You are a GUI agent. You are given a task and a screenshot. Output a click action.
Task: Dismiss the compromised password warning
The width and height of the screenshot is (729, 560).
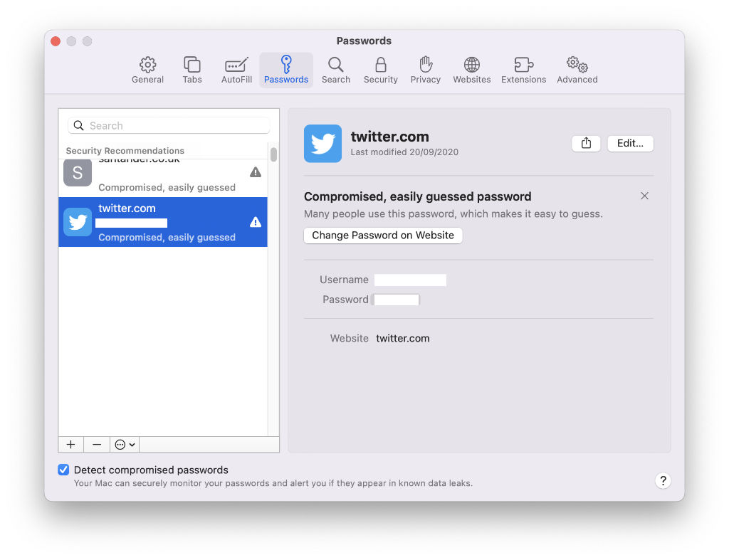click(644, 196)
